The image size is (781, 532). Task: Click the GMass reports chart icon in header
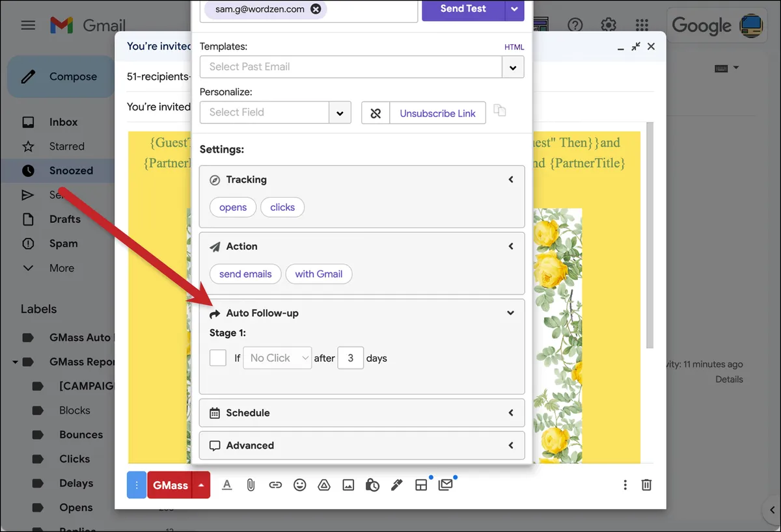[x=541, y=25]
